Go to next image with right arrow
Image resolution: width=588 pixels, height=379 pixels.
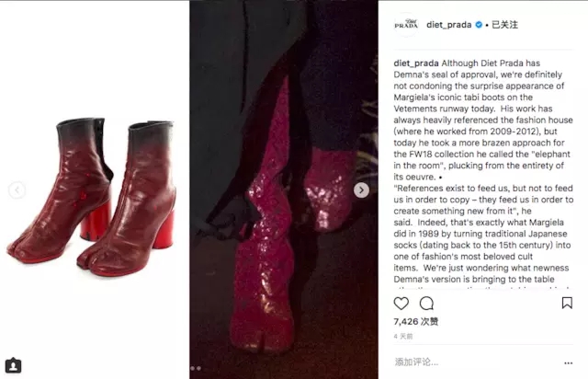click(x=361, y=190)
